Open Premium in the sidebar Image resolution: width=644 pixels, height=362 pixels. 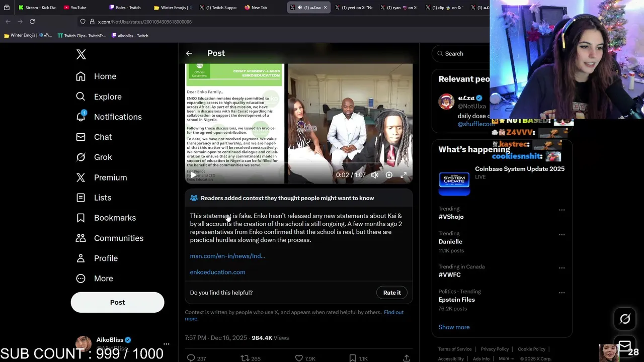101,177
